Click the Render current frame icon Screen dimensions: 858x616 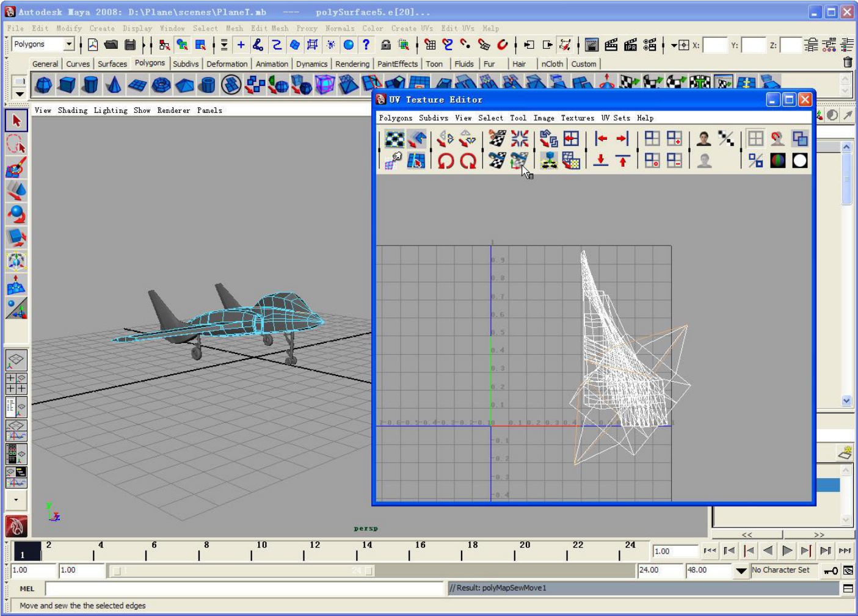[611, 45]
